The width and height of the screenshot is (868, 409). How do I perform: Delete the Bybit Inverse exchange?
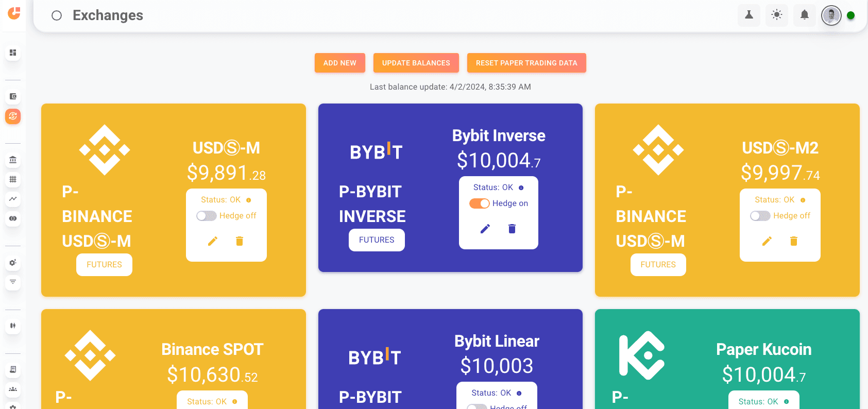(x=512, y=229)
